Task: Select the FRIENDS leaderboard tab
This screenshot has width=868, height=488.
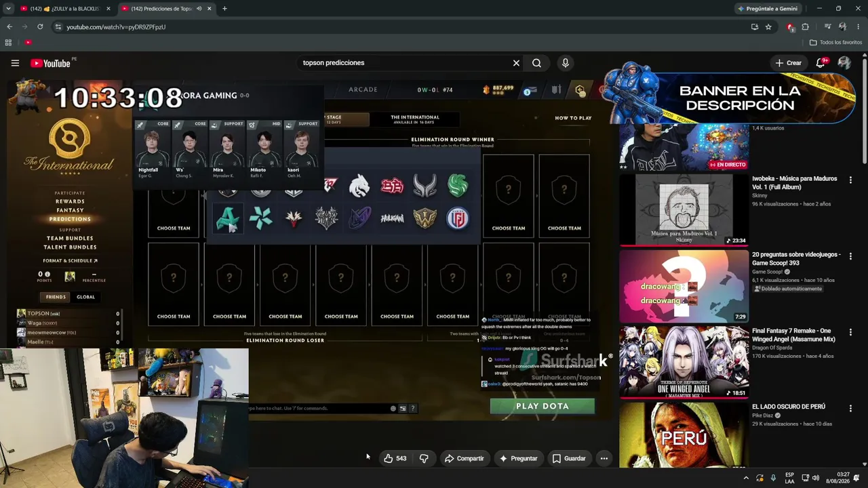Action: pos(56,297)
